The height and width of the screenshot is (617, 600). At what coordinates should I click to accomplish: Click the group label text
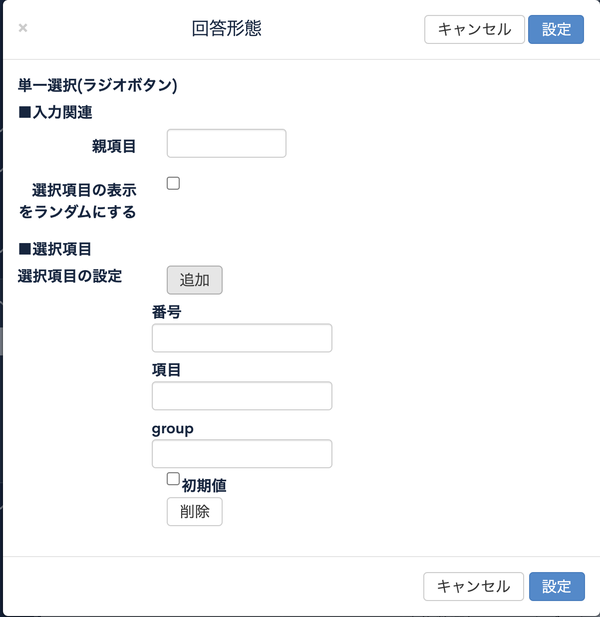173,429
